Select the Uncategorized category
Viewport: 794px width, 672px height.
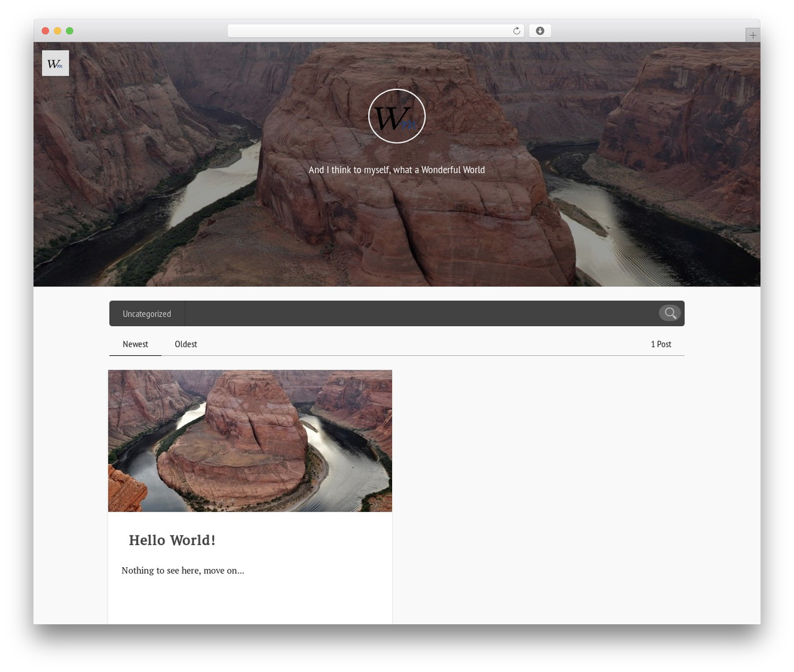click(x=147, y=314)
